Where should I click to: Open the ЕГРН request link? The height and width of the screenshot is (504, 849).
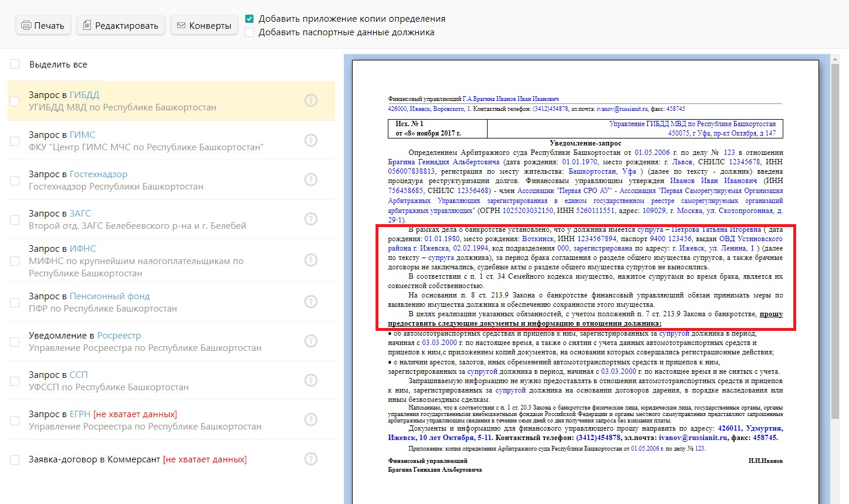[80, 414]
